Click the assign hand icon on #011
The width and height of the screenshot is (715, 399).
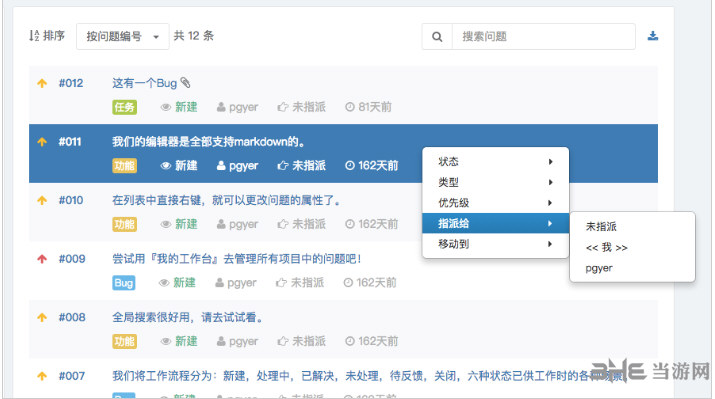pos(283,166)
